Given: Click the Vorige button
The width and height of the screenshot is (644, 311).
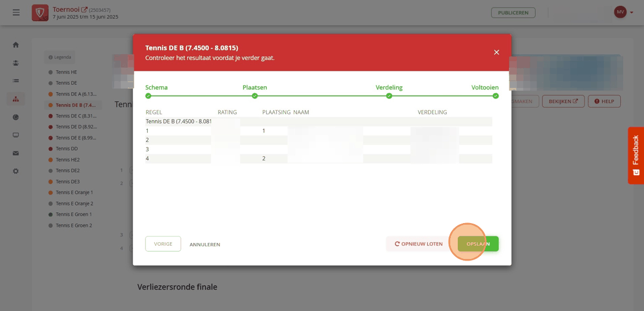Looking at the screenshot, I should pos(163,244).
